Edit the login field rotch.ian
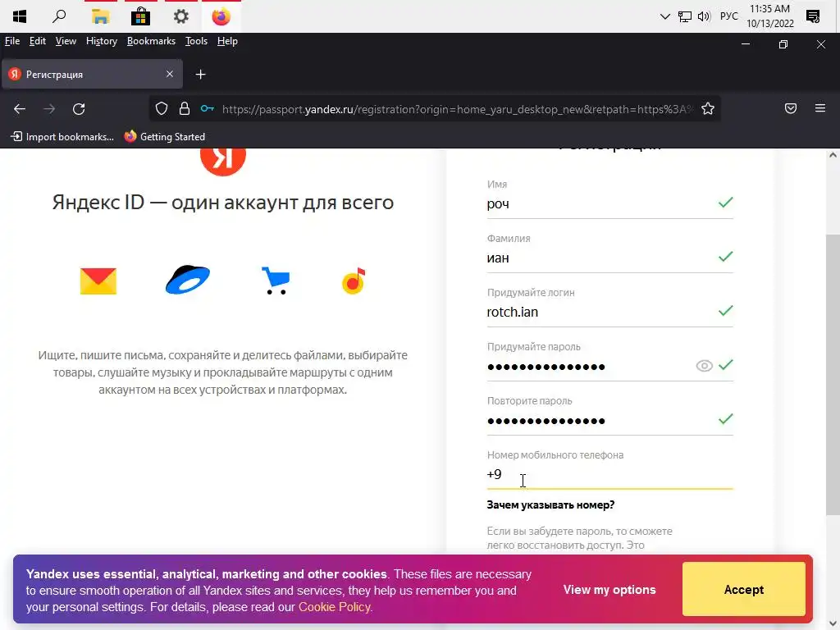840x630 pixels. point(609,313)
